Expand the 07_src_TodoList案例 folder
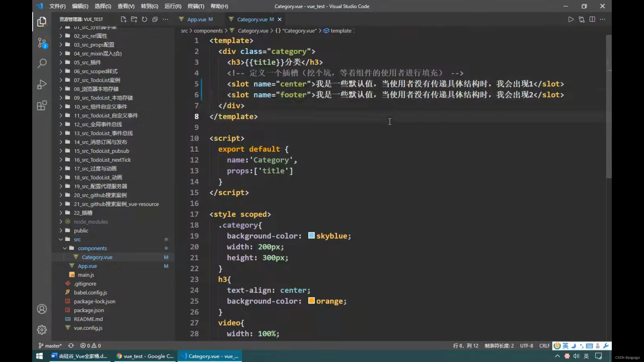 [x=113, y=80]
